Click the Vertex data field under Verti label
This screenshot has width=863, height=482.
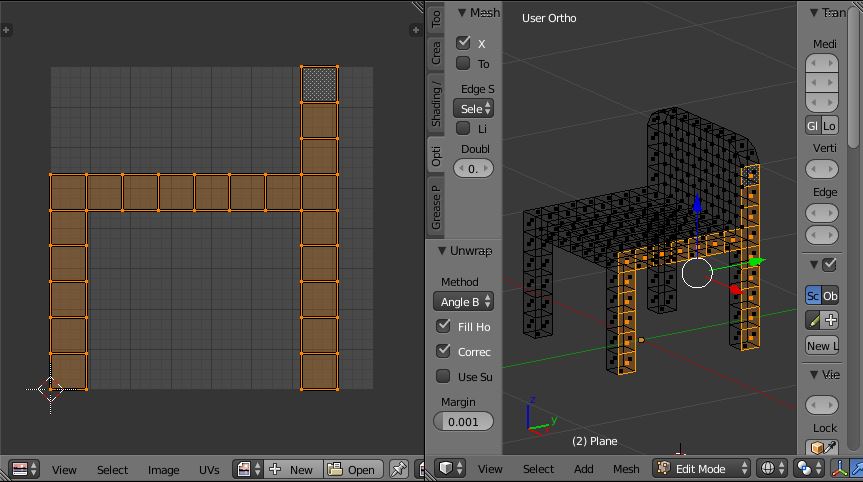[x=822, y=169]
